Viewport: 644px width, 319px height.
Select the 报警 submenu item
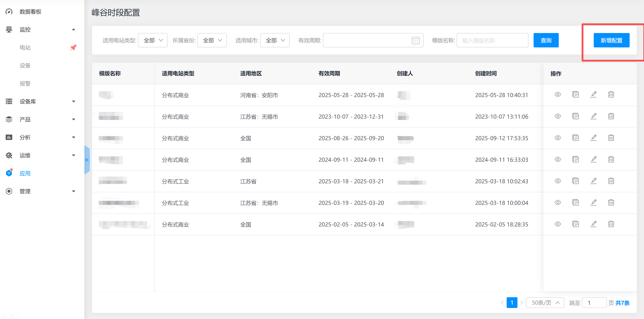click(25, 83)
